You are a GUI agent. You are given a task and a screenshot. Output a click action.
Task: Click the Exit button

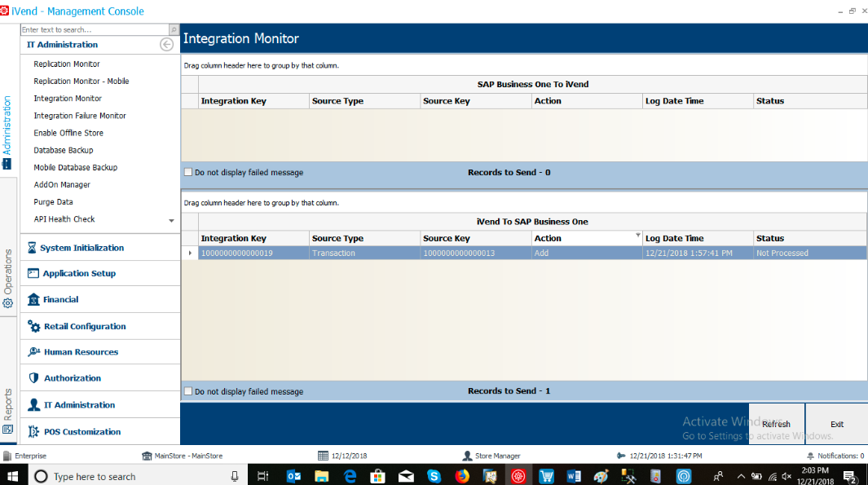coord(836,424)
